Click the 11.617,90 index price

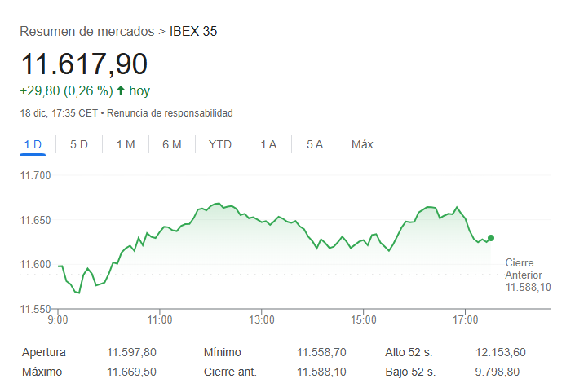tap(84, 64)
